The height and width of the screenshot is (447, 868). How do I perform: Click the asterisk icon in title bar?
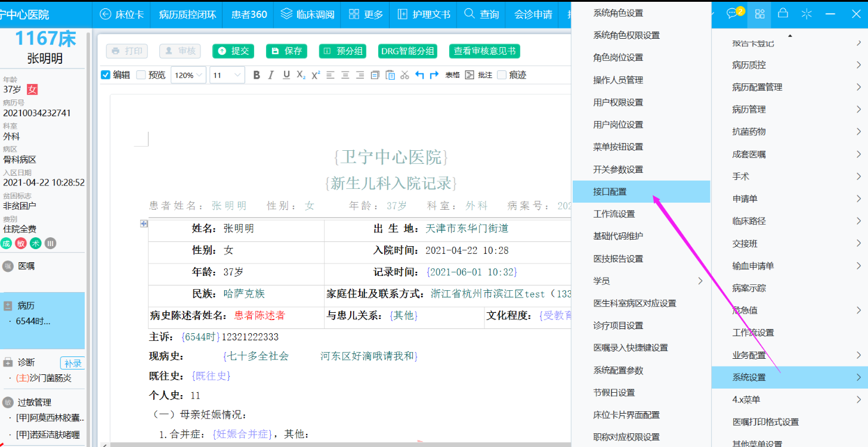807,14
